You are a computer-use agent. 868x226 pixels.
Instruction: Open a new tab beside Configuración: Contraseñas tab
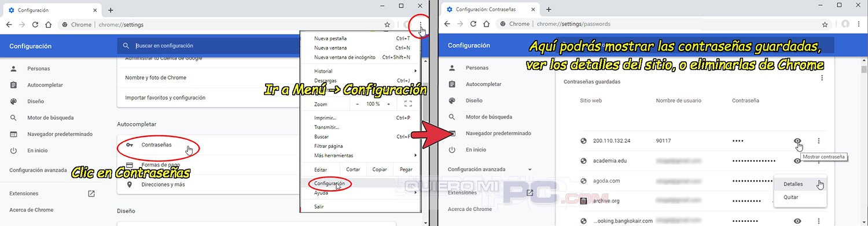point(549,10)
